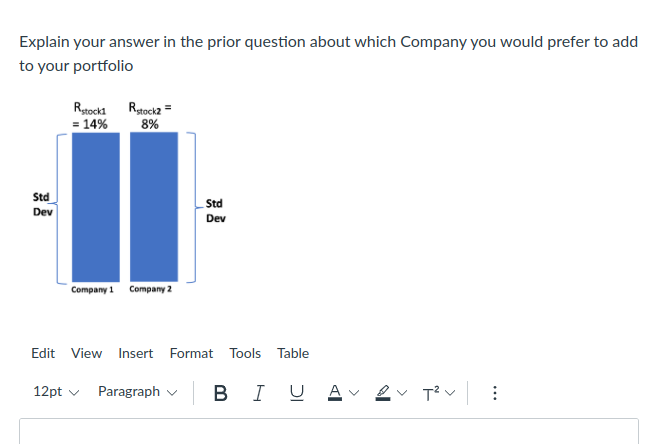This screenshot has height=444, width=656.
Task: Toggle italic formatting
Action: (259, 392)
